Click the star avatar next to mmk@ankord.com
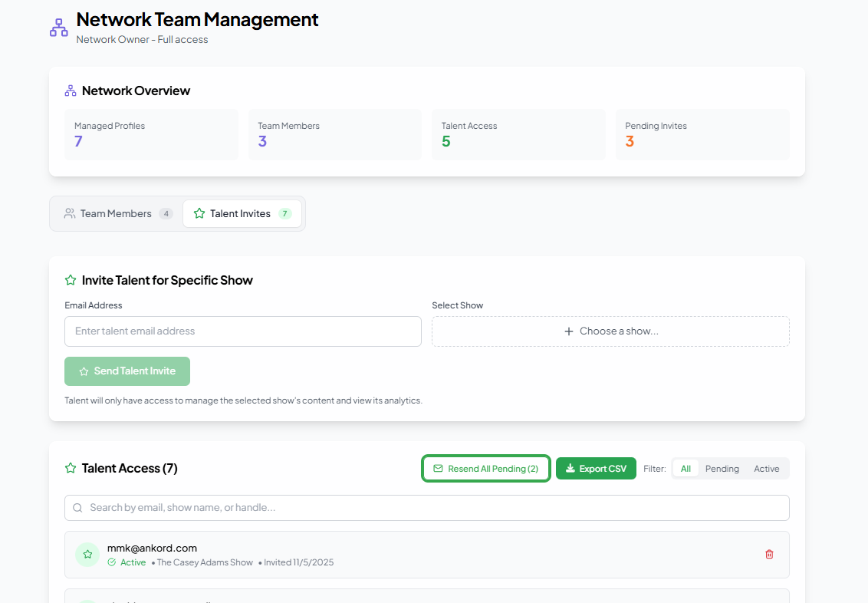Screen dimensions: 868x603 (x=87, y=554)
